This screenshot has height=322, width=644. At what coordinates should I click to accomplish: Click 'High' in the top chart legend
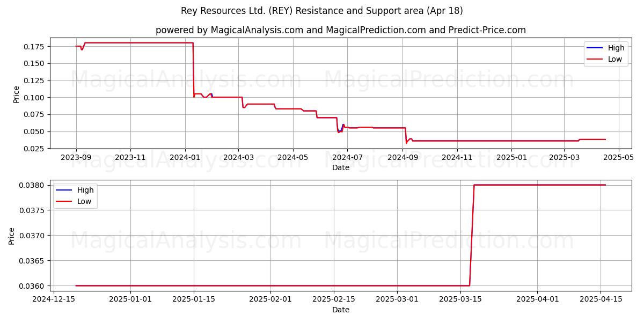[616, 48]
